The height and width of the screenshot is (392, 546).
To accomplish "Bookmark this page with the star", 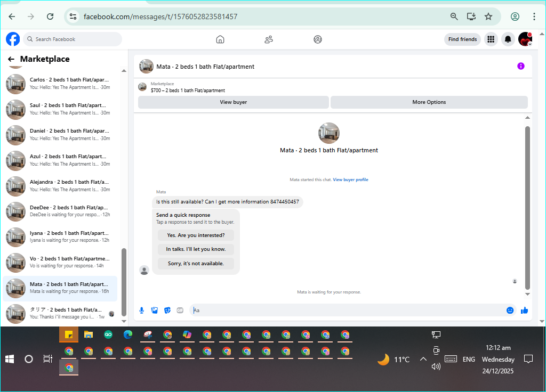I will (x=488, y=17).
